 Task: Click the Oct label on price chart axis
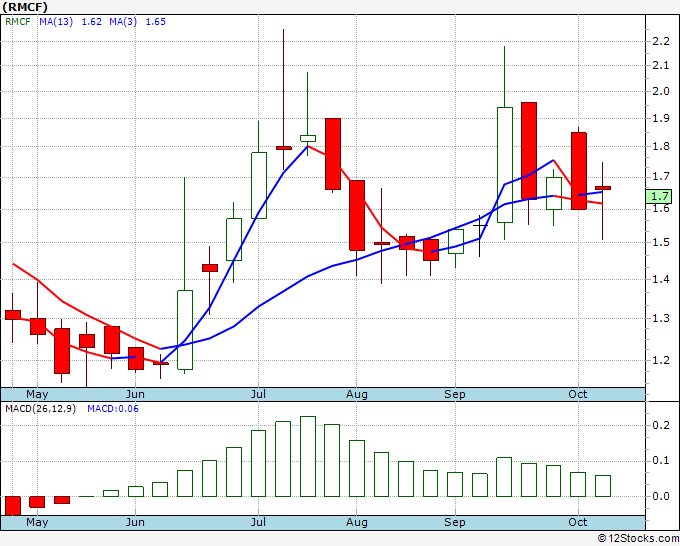tap(578, 394)
